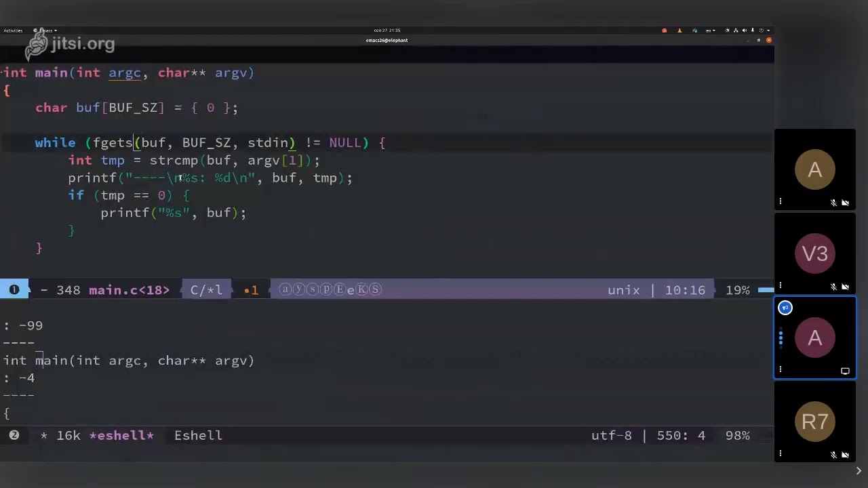
Task: Select highlighted speaking participant A thumbnail
Action: tap(815, 338)
